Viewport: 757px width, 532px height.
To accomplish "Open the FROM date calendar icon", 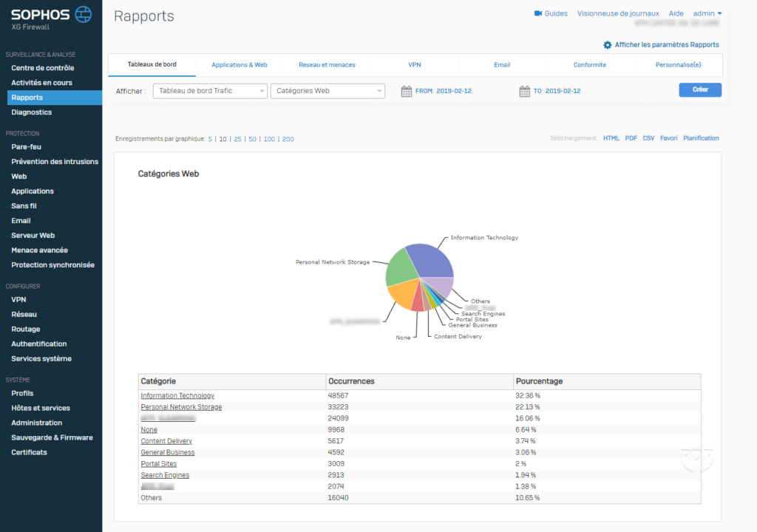I will [406, 91].
